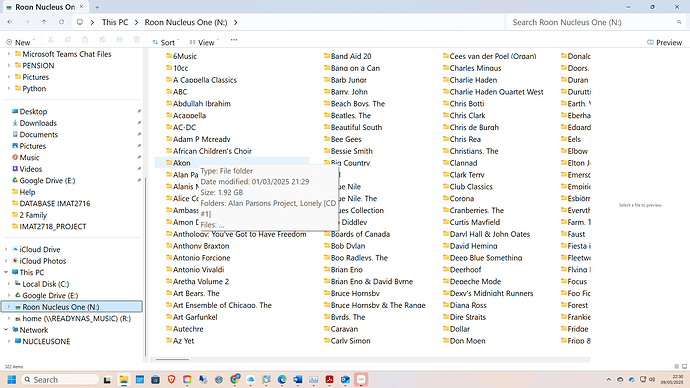Expand the Microsoft Teams Chat Files folder

(x=9, y=54)
